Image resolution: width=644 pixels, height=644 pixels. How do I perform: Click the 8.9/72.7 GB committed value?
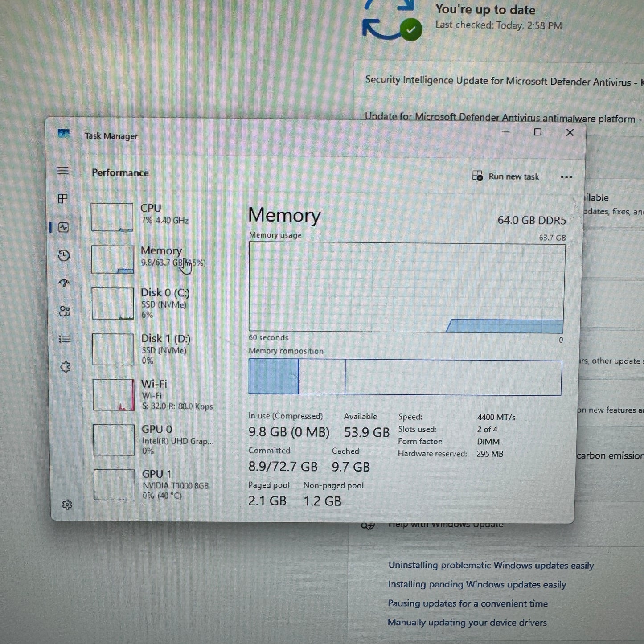point(283,467)
